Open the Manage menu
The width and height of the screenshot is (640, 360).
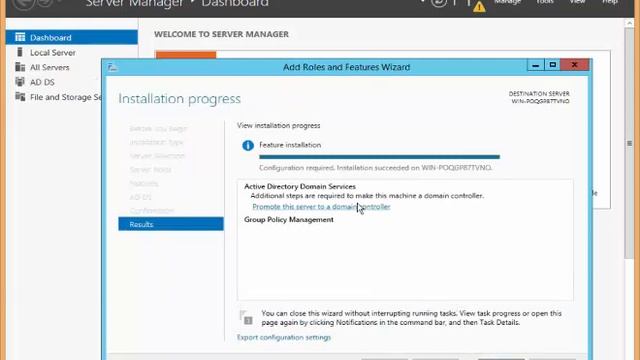(507, 2)
